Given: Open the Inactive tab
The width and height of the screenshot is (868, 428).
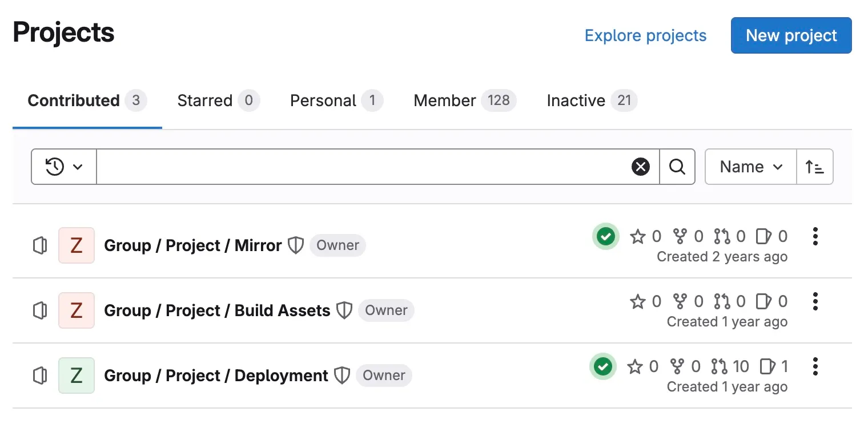Looking at the screenshot, I should coord(592,101).
